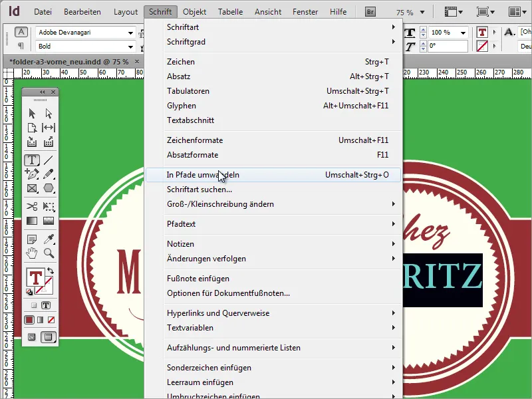Switch to Normal view mode
This screenshot has height=399, width=532.
(32, 337)
